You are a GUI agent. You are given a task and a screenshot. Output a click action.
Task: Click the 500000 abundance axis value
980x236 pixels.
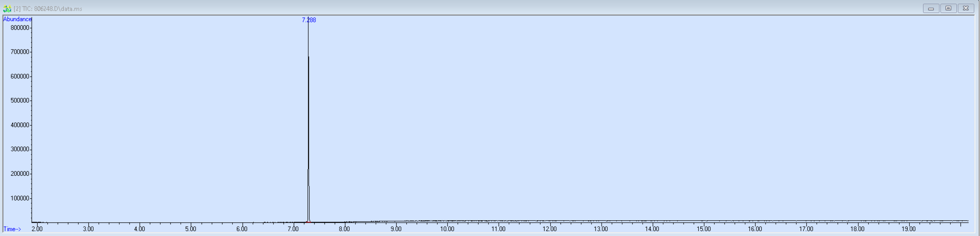coord(20,100)
